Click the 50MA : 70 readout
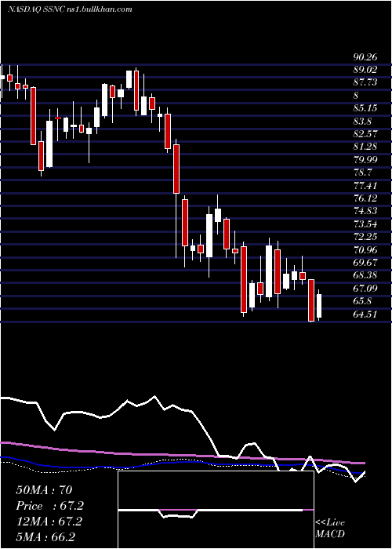392x549 pixels. [44, 490]
